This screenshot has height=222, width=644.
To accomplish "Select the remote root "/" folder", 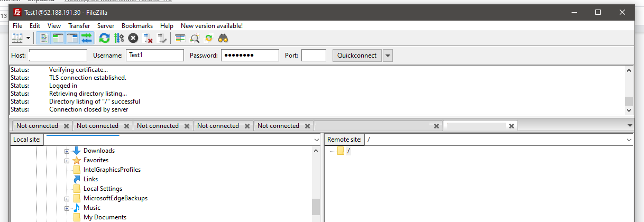I will [348, 151].
